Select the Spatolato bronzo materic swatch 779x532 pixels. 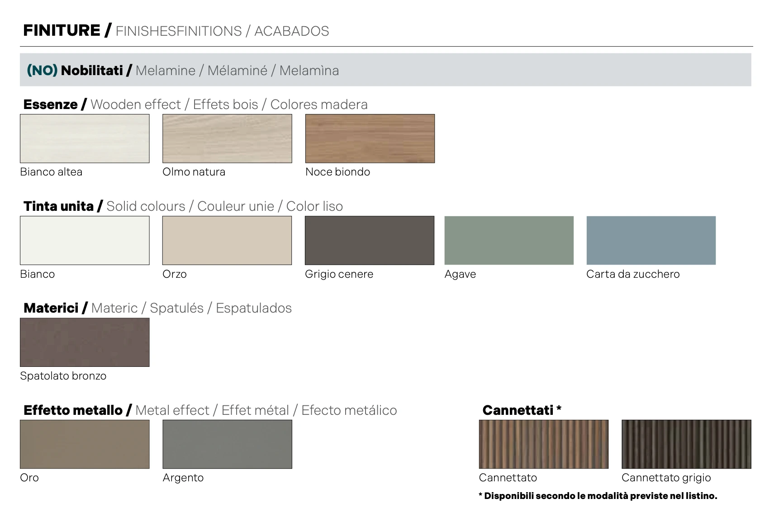tap(85, 342)
